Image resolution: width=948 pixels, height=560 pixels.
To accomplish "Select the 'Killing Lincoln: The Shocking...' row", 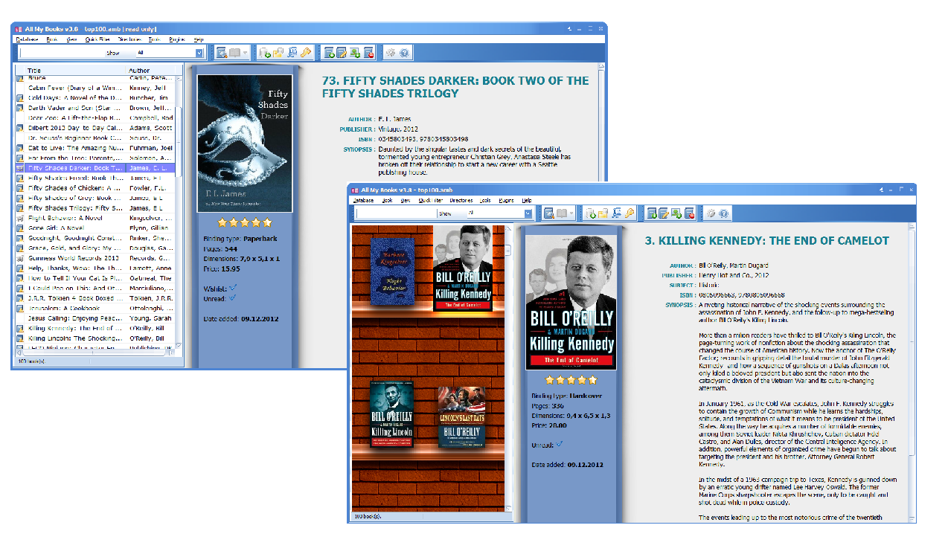I will pyautogui.click(x=95, y=338).
